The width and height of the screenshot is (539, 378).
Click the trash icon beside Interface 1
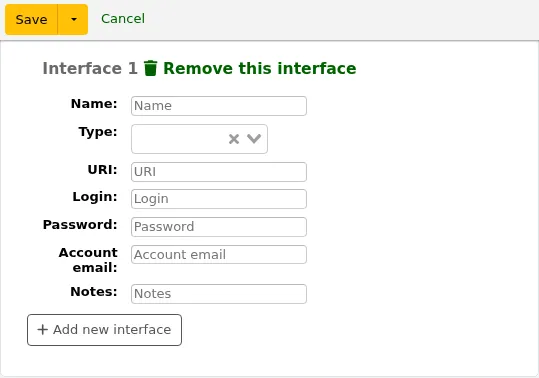[x=150, y=68]
